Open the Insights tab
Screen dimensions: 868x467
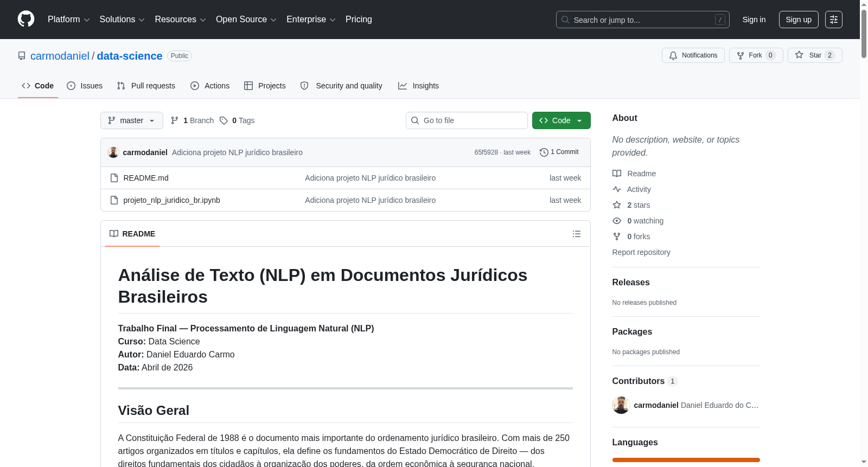coord(418,86)
